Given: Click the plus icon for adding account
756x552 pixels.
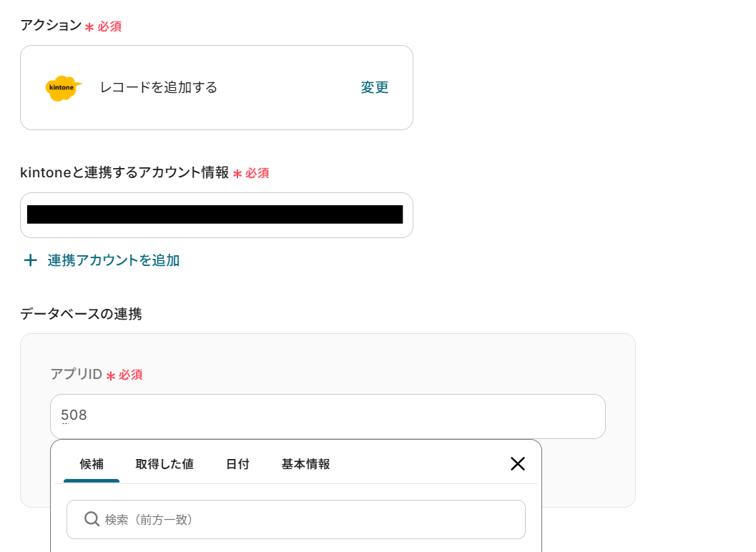Looking at the screenshot, I should click(30, 260).
